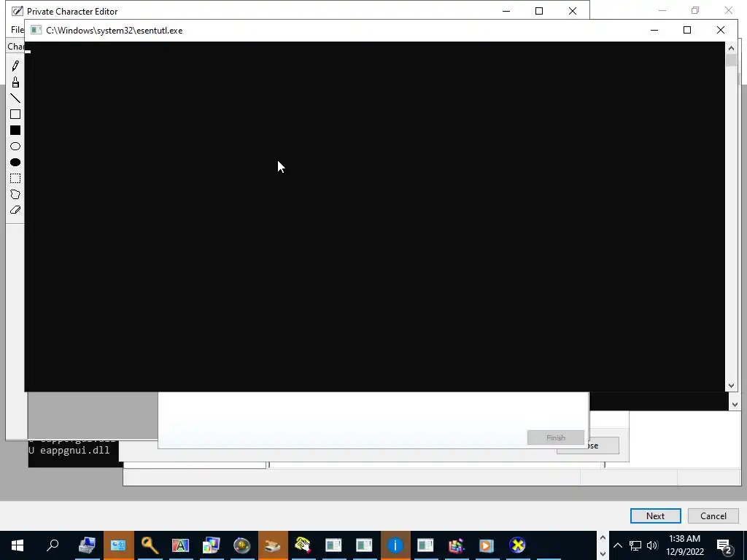The image size is (747, 560).
Task: Select the Filled Rectangle tool
Action: pos(15,130)
